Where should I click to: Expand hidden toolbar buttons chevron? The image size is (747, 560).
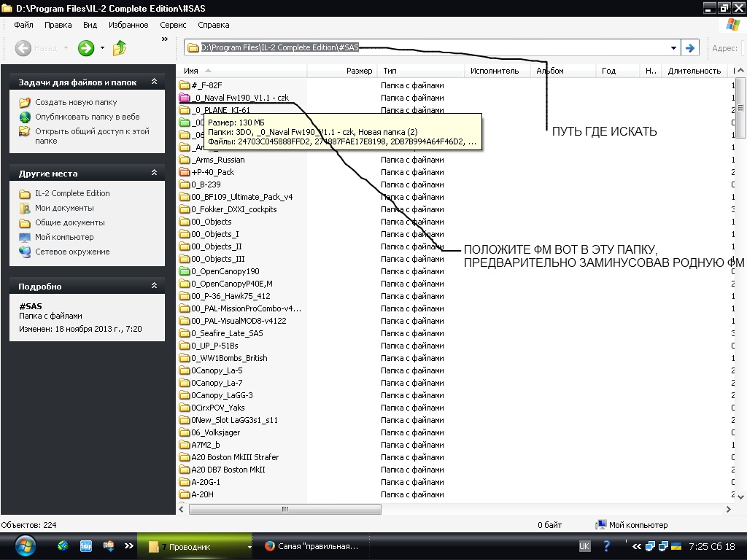[x=165, y=39]
